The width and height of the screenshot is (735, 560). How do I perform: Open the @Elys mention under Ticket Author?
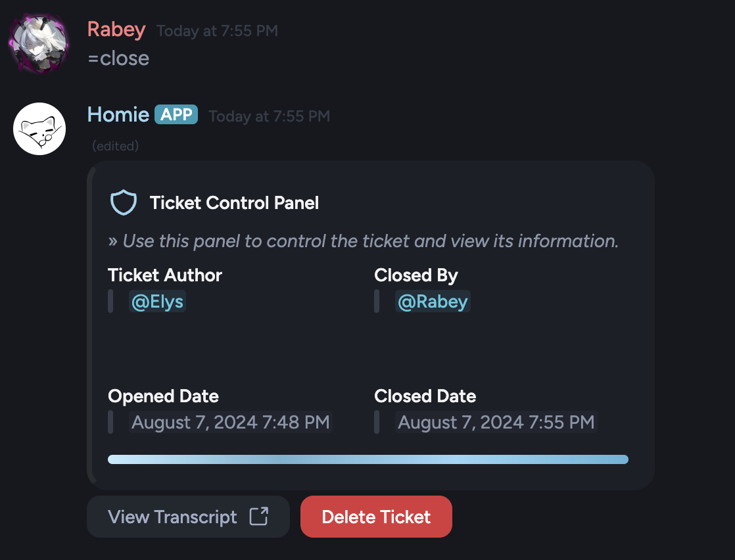point(158,301)
